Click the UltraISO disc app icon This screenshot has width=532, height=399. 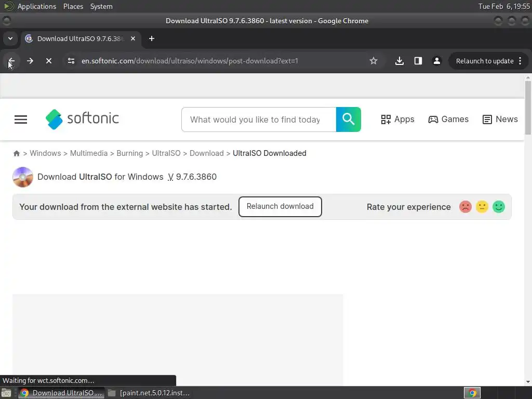coord(23,177)
